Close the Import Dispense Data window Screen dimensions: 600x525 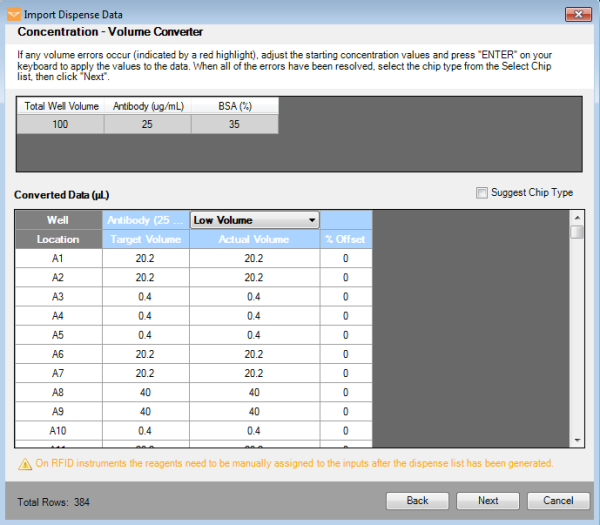[578, 15]
